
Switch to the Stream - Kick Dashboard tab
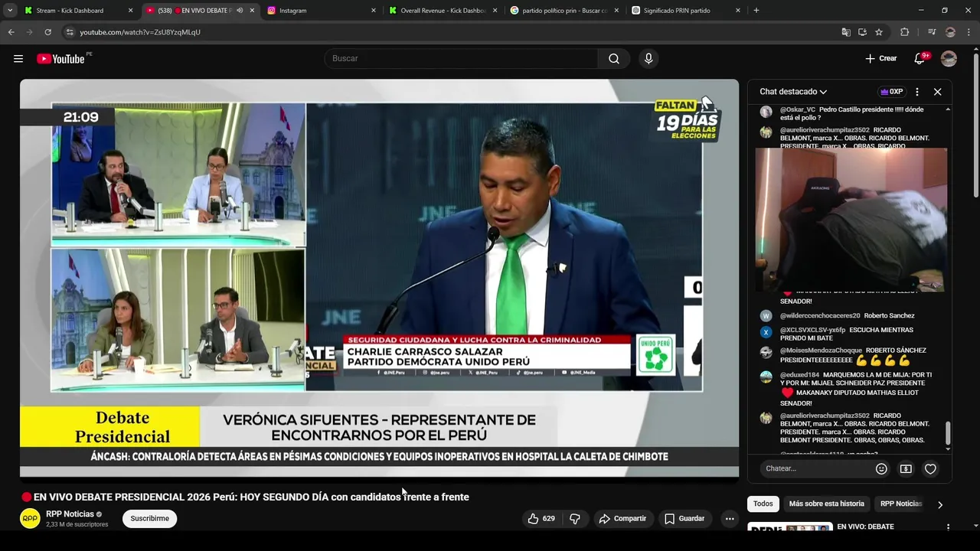(79, 11)
